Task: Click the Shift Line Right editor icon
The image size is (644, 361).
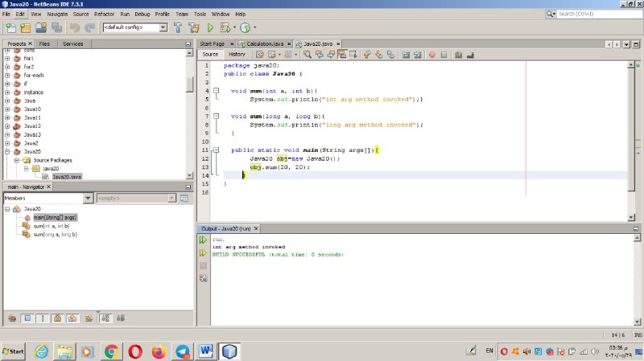Action: (x=417, y=55)
